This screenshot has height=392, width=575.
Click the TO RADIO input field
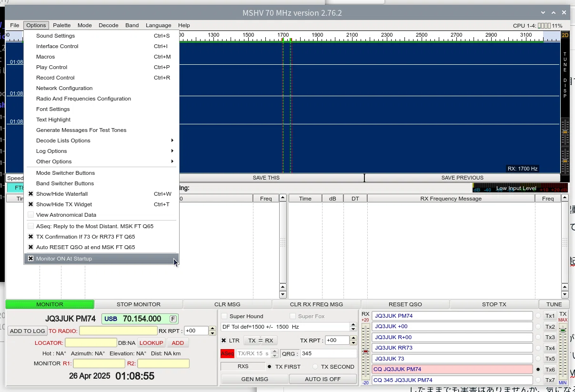118,331
